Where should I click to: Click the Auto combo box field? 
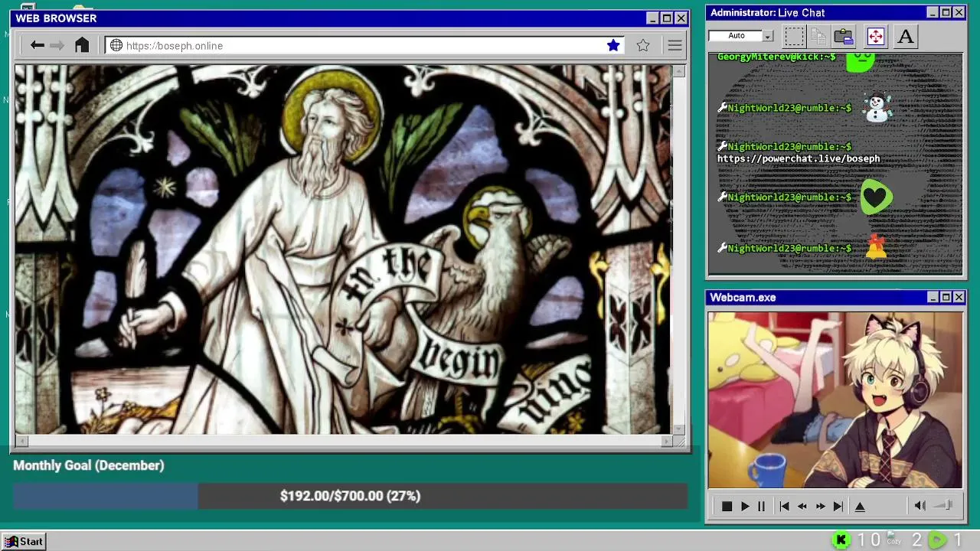click(x=741, y=36)
